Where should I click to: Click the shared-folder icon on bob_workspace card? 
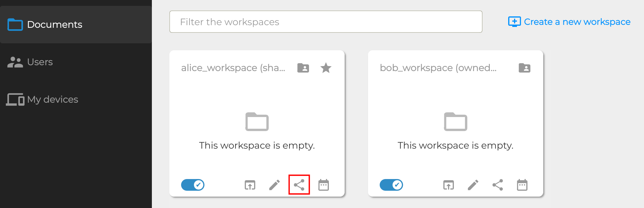(525, 68)
